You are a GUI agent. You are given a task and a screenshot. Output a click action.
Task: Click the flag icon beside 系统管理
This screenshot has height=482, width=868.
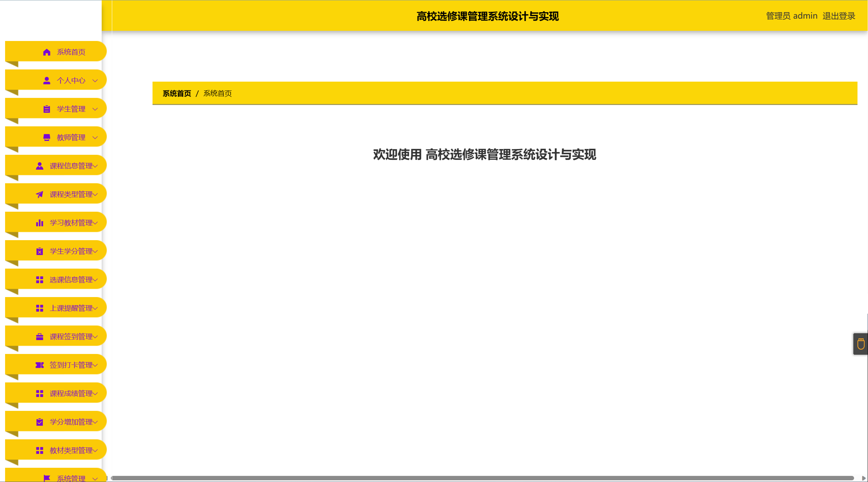click(x=47, y=478)
